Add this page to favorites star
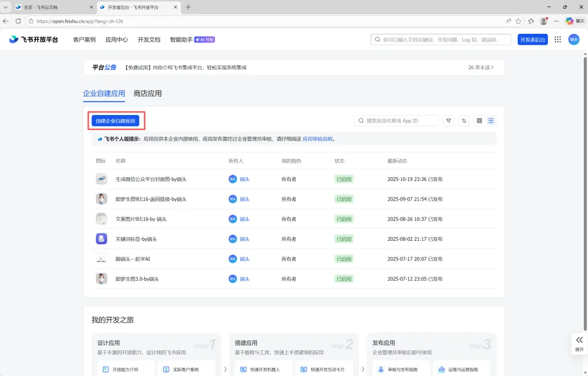This screenshot has height=376, width=588. pyautogui.click(x=518, y=21)
